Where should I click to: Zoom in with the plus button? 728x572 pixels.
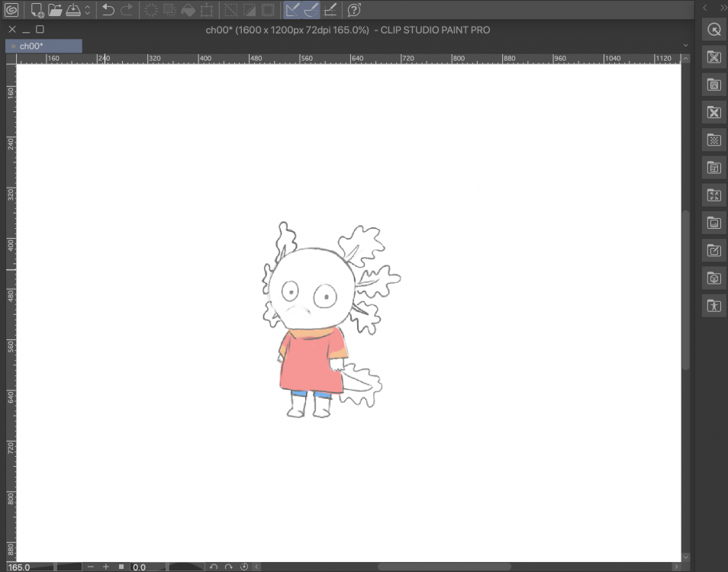[106, 567]
